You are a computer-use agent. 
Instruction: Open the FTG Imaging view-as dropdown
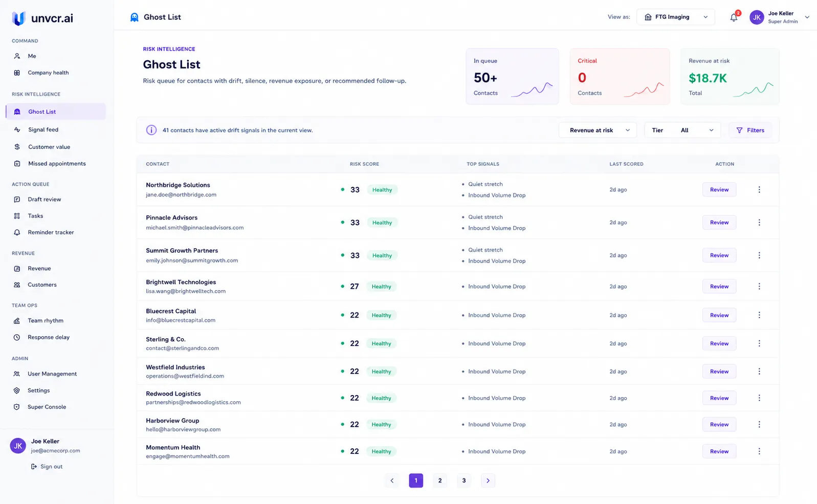(x=676, y=17)
